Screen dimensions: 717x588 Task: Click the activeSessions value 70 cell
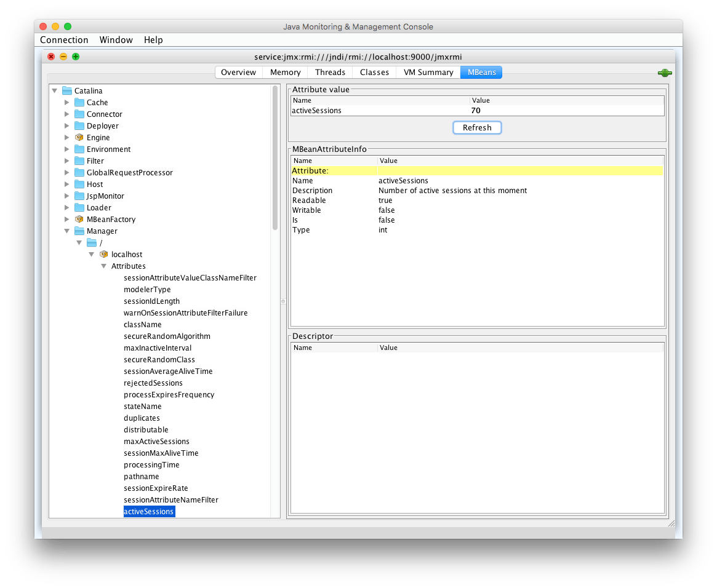coord(567,110)
